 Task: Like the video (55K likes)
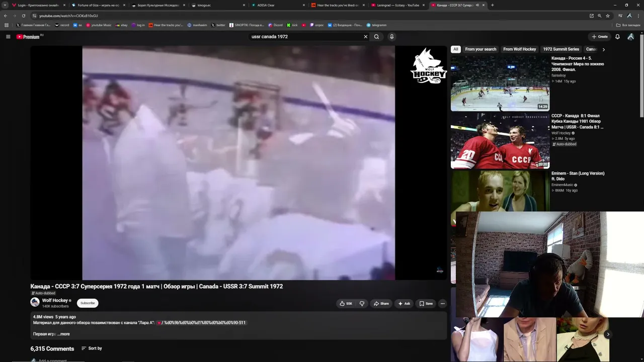click(346, 304)
